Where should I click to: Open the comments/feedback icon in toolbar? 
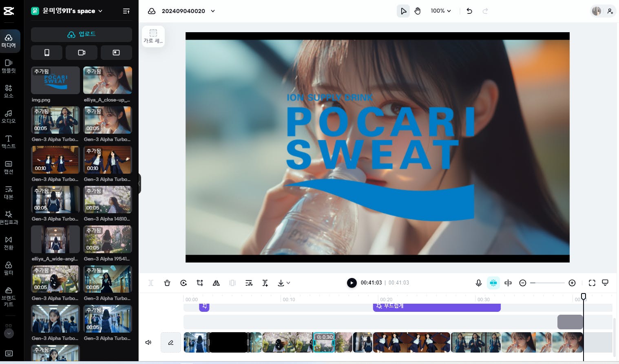pos(605,283)
